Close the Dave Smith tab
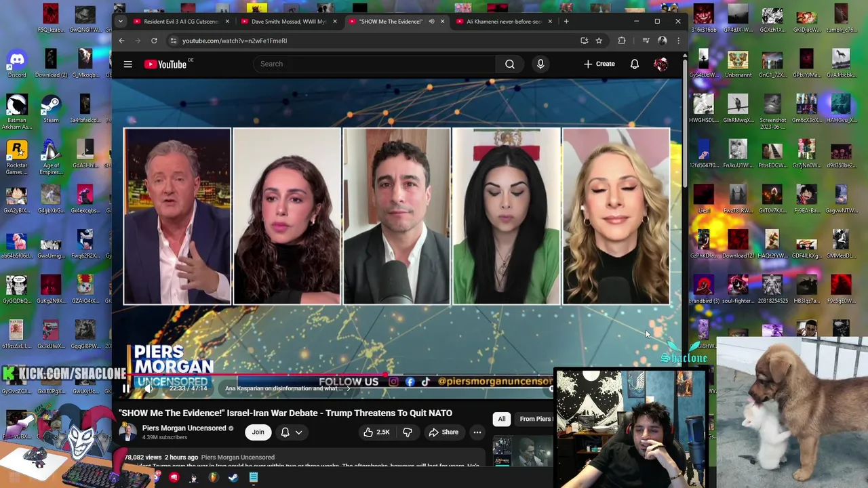Screen dimensions: 868x488 [x=334, y=22]
